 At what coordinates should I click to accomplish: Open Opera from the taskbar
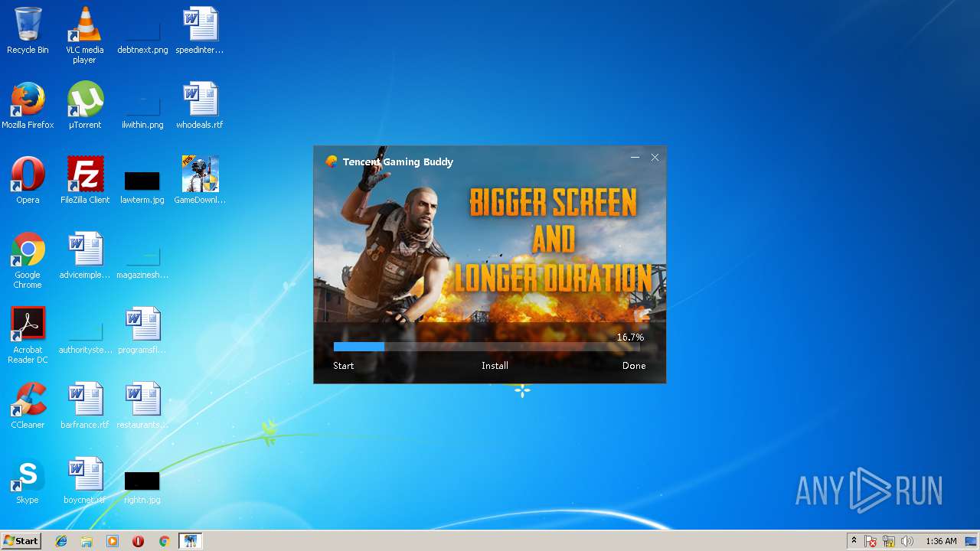point(138,541)
